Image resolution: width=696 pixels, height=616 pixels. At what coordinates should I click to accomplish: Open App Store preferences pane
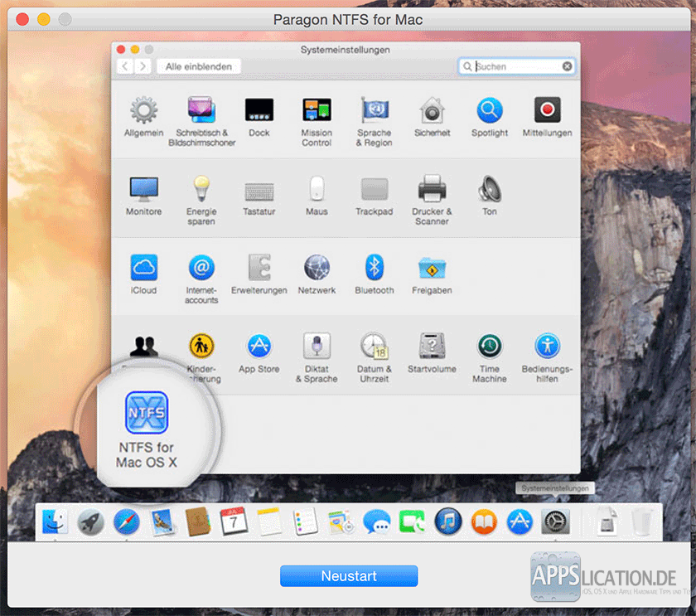259,353
